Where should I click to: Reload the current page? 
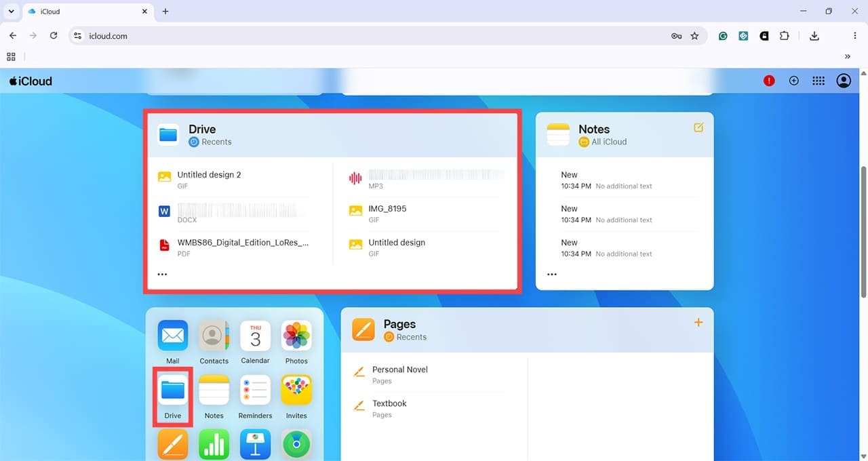pos(54,36)
